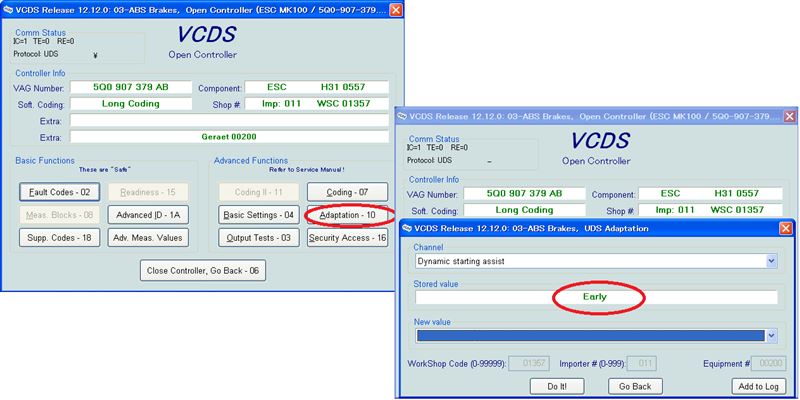Open Basic Settings - 04
The height and width of the screenshot is (400, 800).
tap(259, 215)
